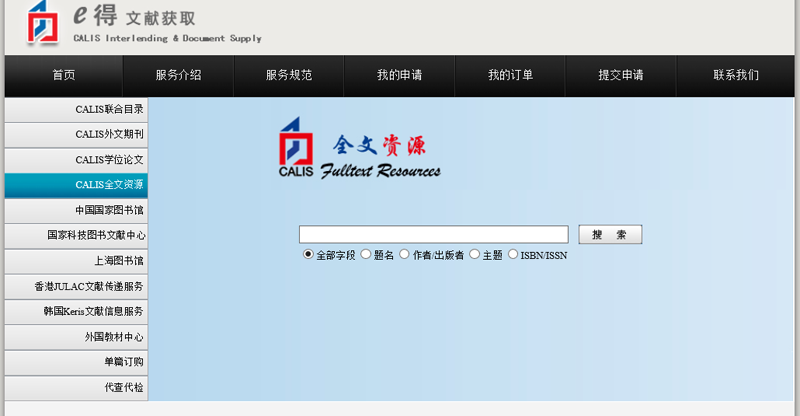The image size is (800, 416).
Task: Select the 全部字段 radio button
Action: [308, 254]
